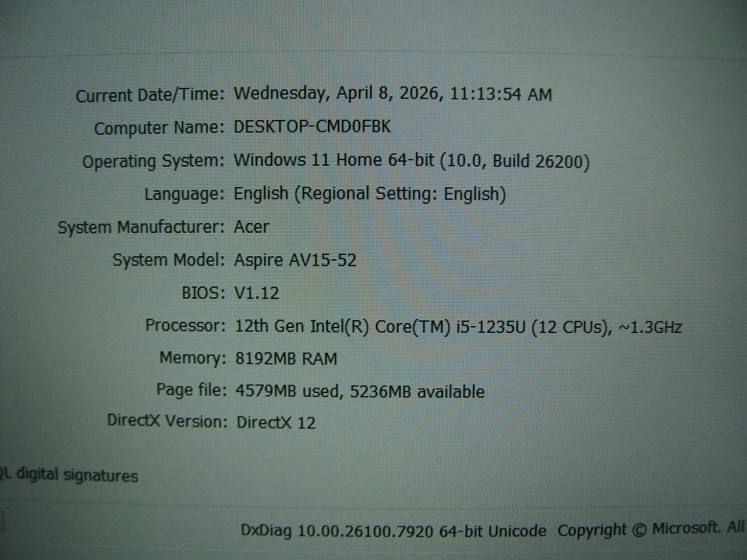Click the 12th Gen Intel Core i5-1235U value
The width and height of the screenshot is (747, 560).
458,326
